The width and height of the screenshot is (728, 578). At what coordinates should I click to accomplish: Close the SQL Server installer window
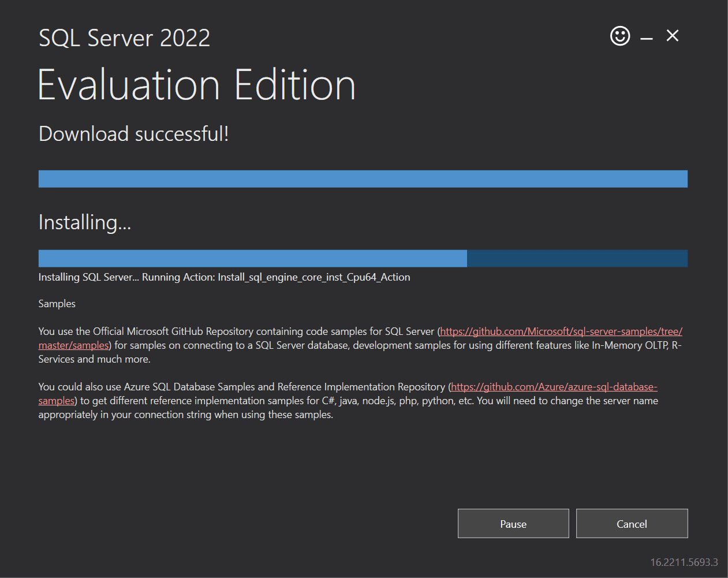pos(673,36)
